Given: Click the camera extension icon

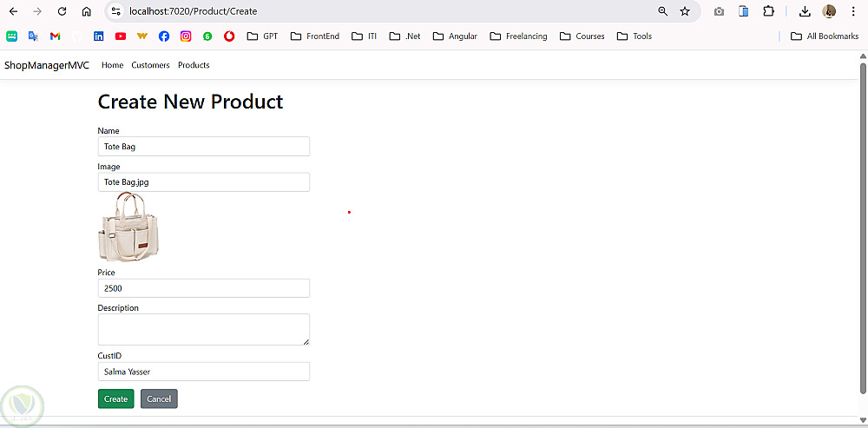Looking at the screenshot, I should [x=719, y=11].
